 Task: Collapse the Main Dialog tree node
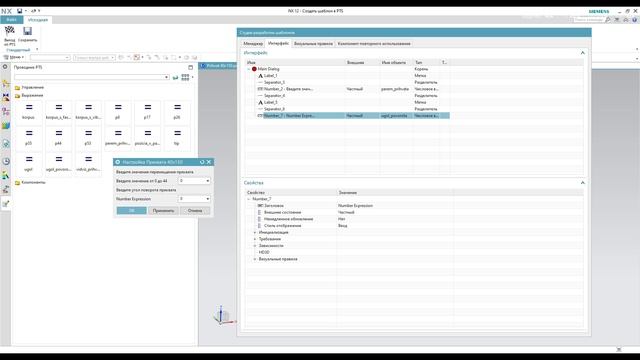pyautogui.click(x=249, y=69)
